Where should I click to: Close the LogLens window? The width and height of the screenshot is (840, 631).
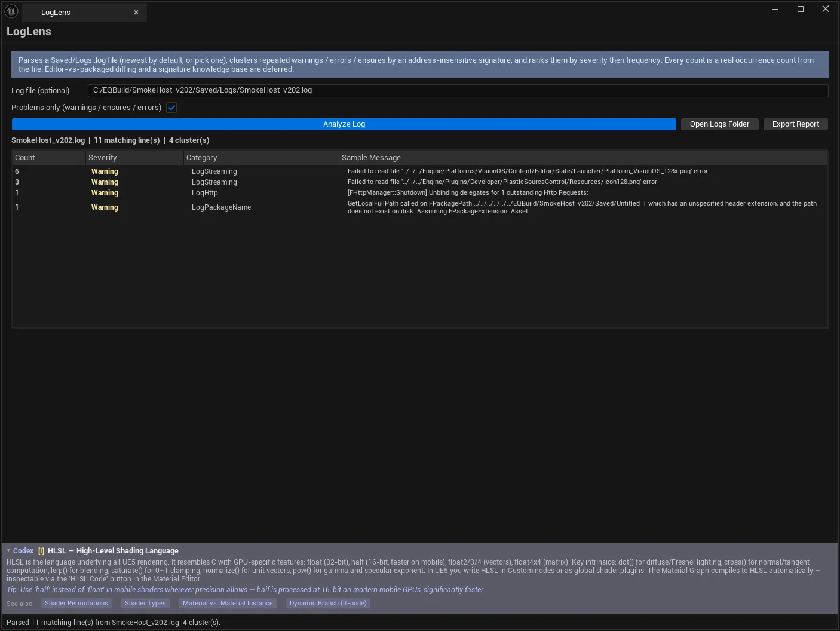(826, 9)
